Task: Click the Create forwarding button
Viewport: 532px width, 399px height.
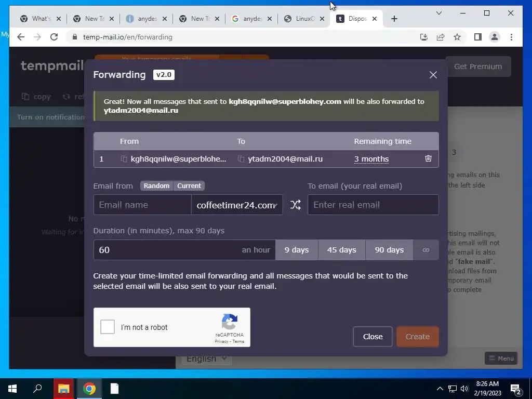Action: point(418,337)
